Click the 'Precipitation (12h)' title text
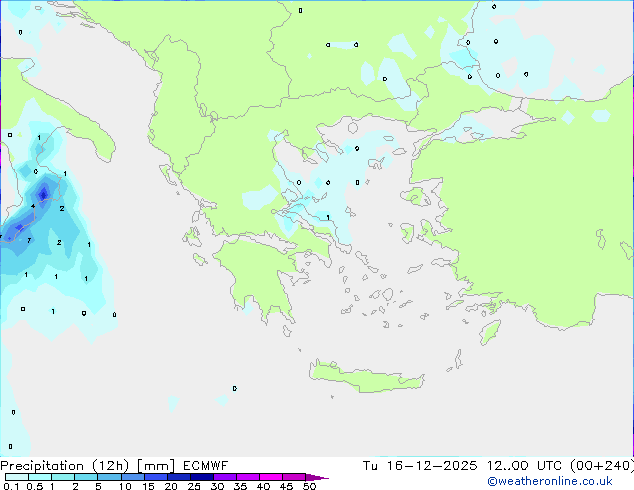The width and height of the screenshot is (634, 490). pyautogui.click(x=65, y=466)
